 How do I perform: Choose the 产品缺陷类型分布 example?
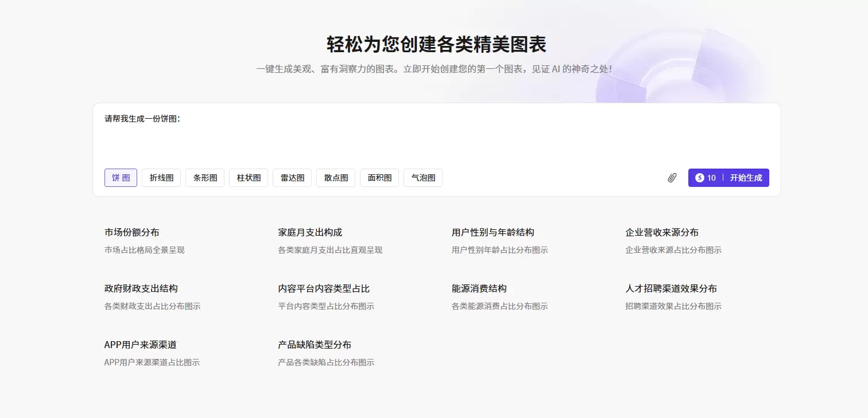(326, 353)
